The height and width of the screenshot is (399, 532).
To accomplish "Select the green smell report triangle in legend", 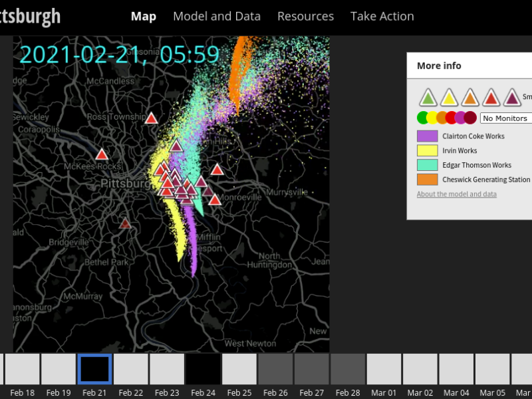I will pos(429,97).
